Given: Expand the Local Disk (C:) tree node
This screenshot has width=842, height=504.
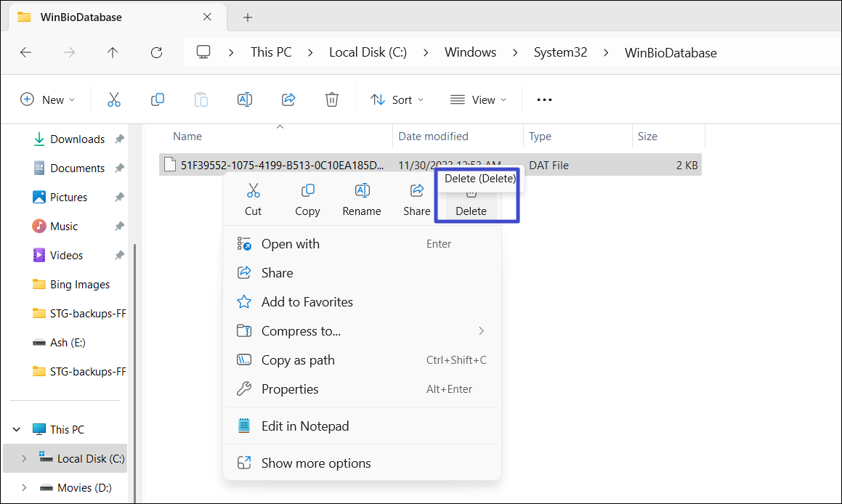Looking at the screenshot, I should pos(24,458).
